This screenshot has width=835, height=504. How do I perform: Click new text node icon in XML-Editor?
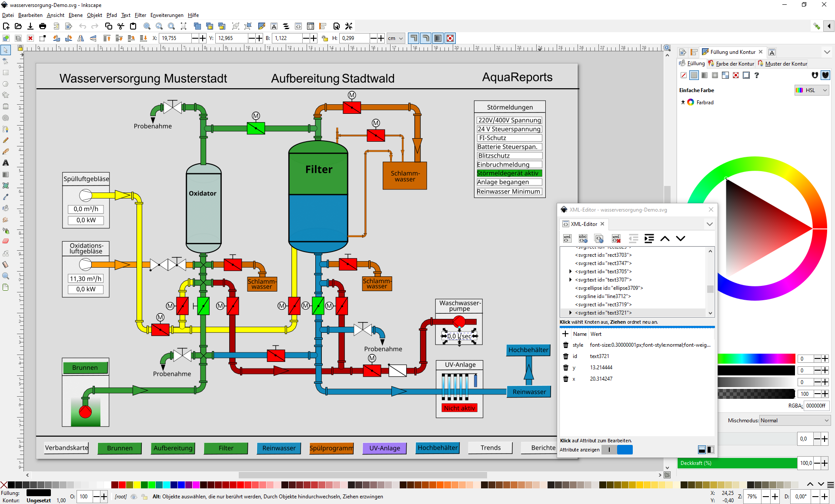tap(583, 239)
